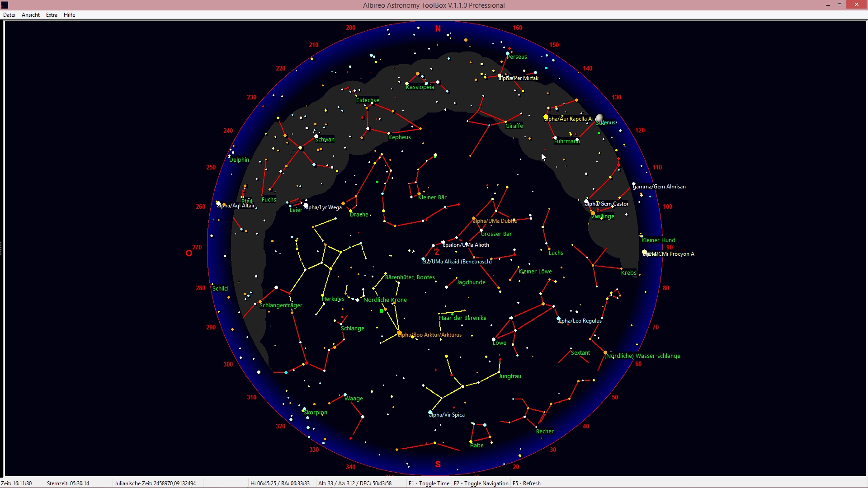
Task: Click the Venus planet icon
Action: pos(599,118)
